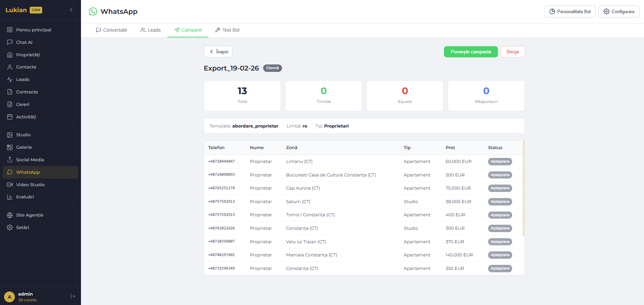Open Personalitate Bot settings
Viewport: 644px width, 305px height.
(x=569, y=11)
